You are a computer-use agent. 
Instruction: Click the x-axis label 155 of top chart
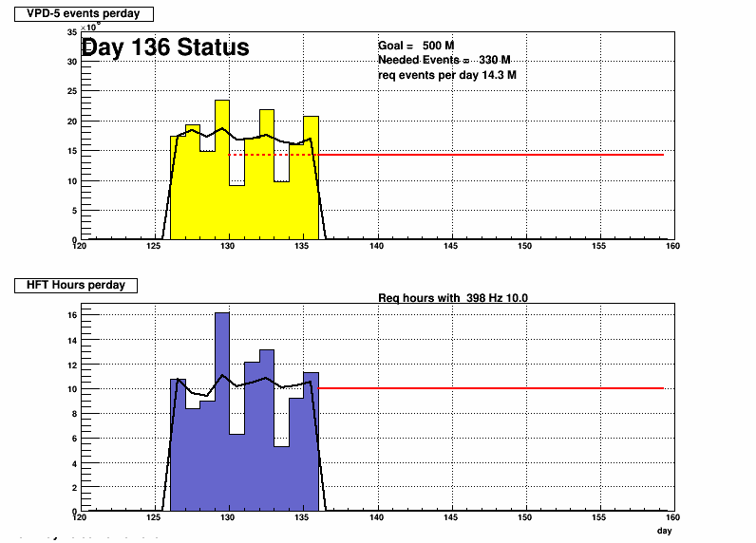[x=598, y=246]
